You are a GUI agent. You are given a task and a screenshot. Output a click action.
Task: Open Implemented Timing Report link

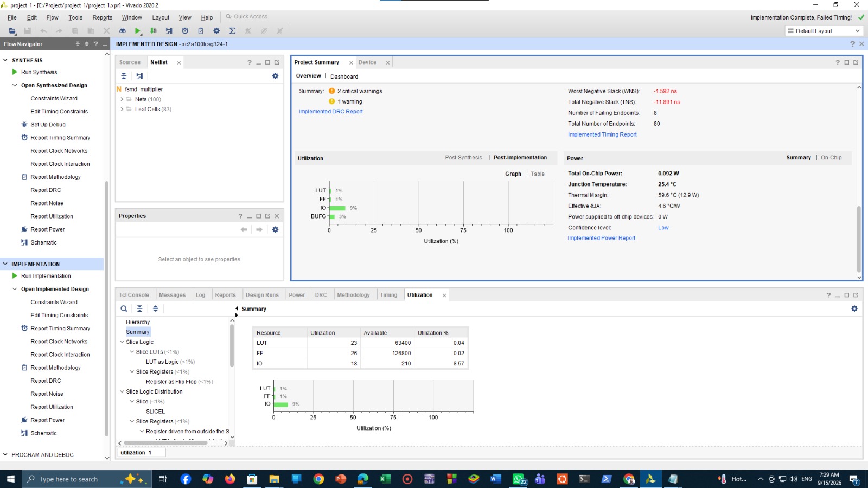pyautogui.click(x=602, y=134)
